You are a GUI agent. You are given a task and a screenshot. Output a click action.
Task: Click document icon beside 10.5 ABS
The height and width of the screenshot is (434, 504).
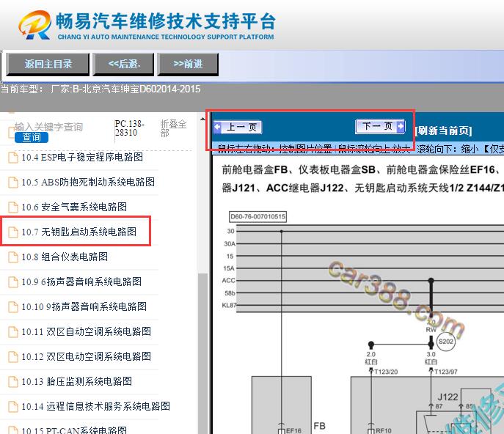(x=13, y=182)
